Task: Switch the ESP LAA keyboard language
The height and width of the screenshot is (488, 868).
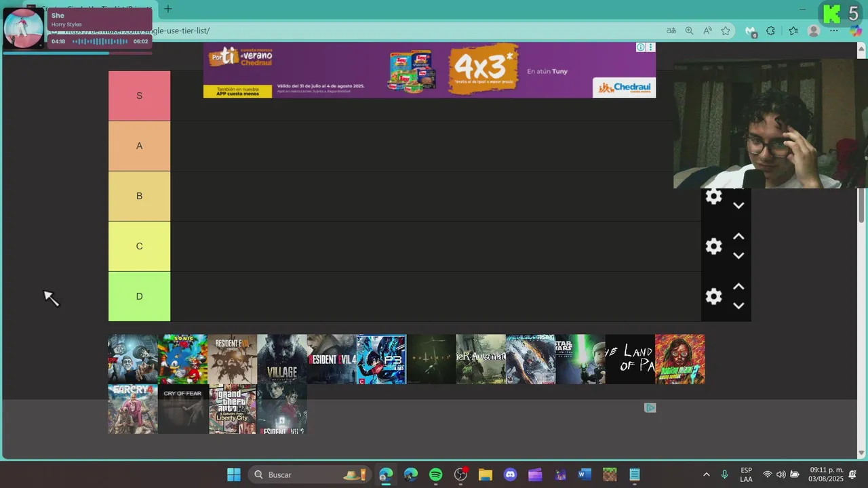Action: [746, 474]
